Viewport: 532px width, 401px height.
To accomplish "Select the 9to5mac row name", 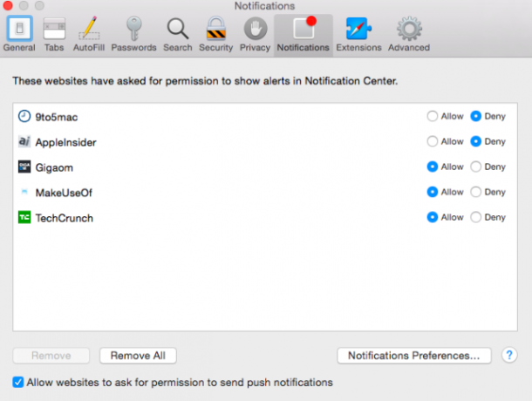I will pyautogui.click(x=57, y=117).
